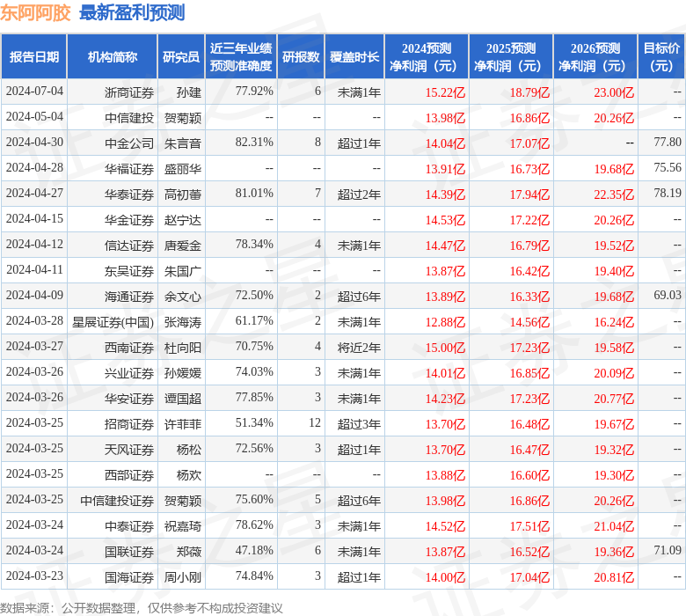The image size is (686, 616).
Task: Click the 22.35亿 profit forecast
Action: tap(613, 194)
